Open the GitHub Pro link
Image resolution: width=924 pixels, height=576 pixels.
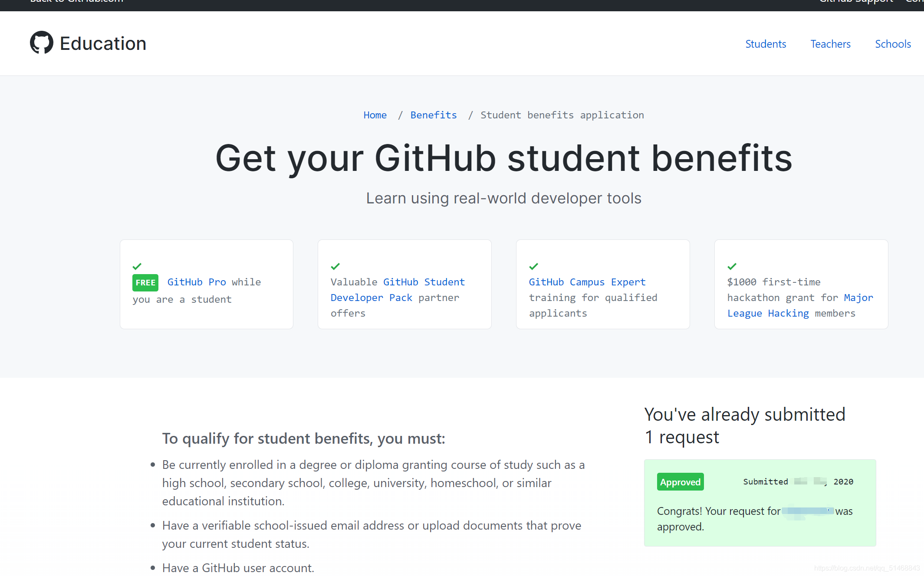197,282
